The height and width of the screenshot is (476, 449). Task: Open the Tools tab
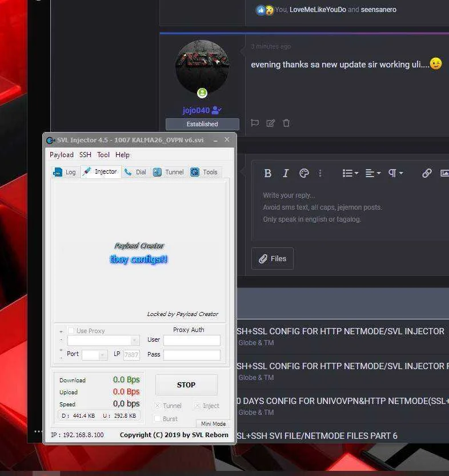(204, 172)
